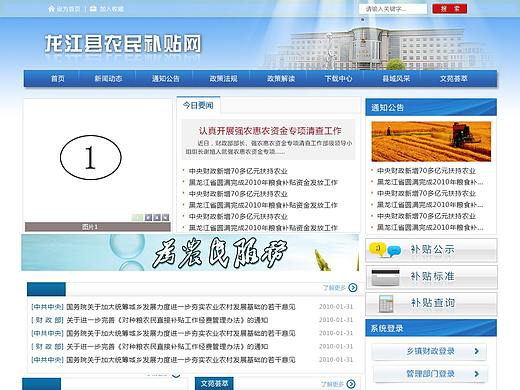Click the home icon beside 设为首页
The height and width of the screenshot is (390, 520).
(x=51, y=9)
